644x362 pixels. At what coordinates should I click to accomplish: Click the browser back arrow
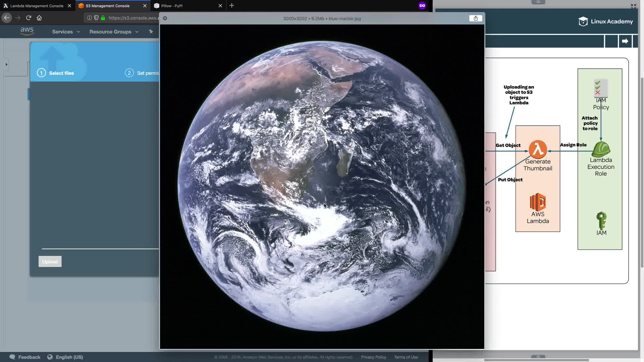[7, 18]
